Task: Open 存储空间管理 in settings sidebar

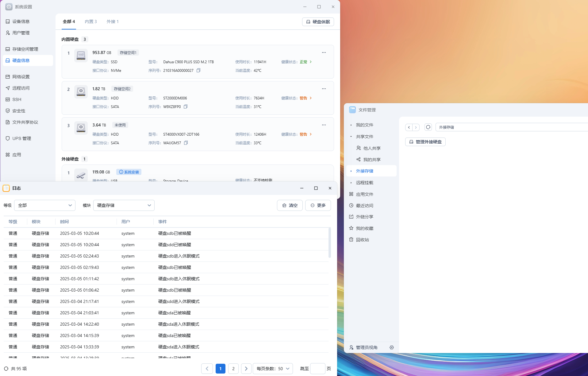Action: (x=28, y=49)
